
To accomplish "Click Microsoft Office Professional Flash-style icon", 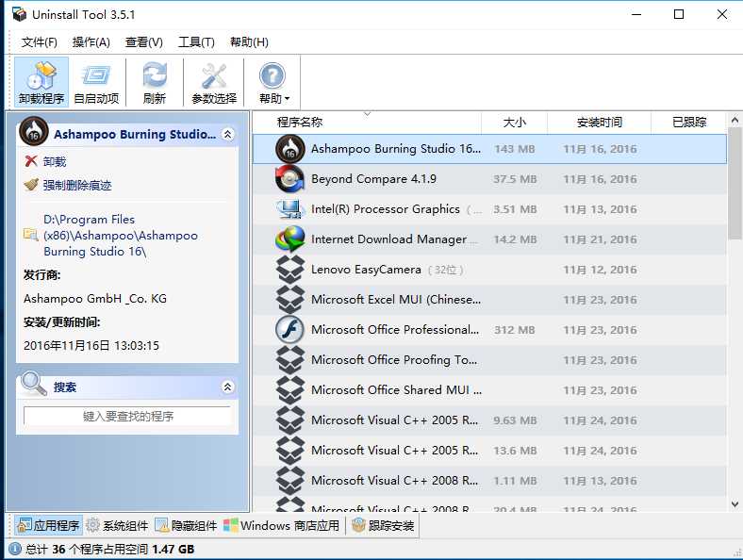I will point(290,330).
